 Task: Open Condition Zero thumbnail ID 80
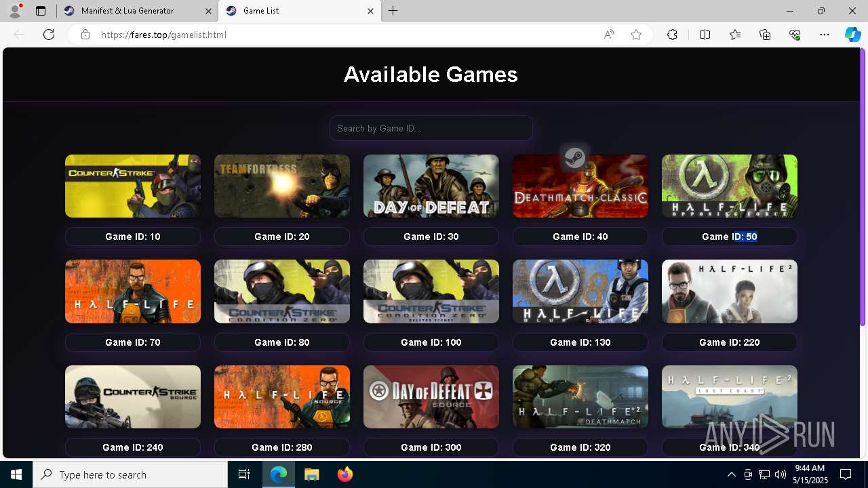[x=282, y=291]
